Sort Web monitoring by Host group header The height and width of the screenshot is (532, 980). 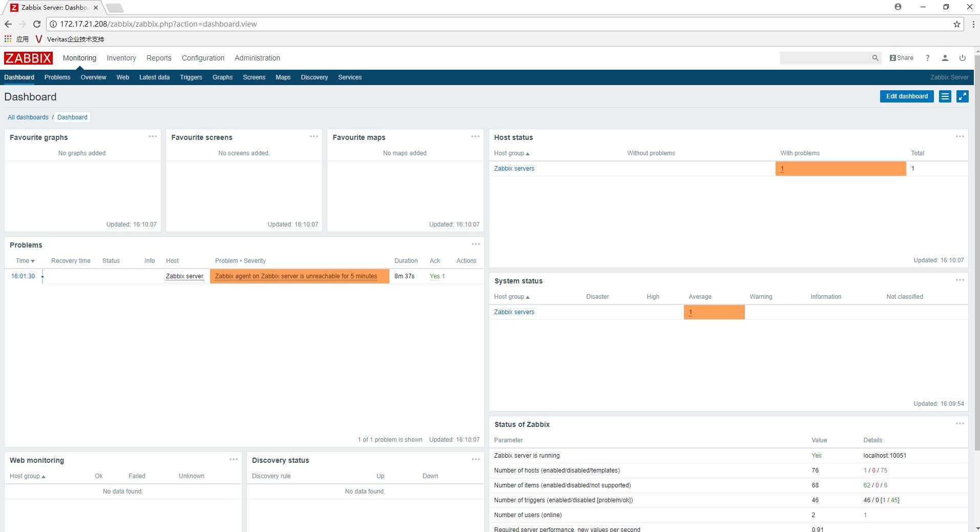click(27, 476)
